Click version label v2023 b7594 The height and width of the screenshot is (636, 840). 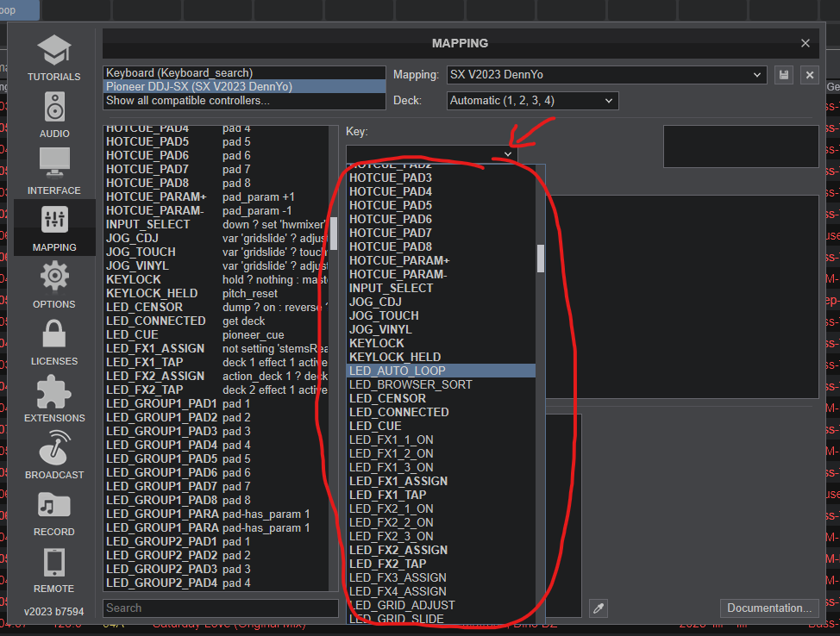[x=54, y=612]
